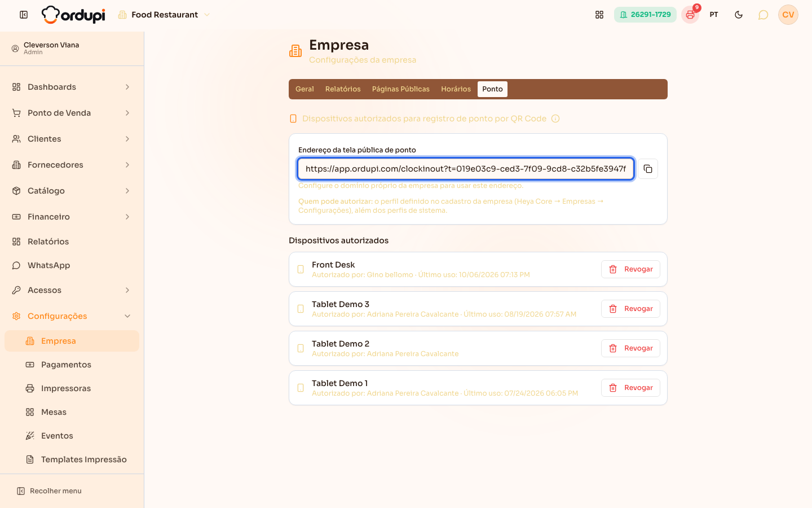Image resolution: width=812 pixels, height=508 pixels.
Task: Open the CV user avatar menu
Action: point(788,15)
